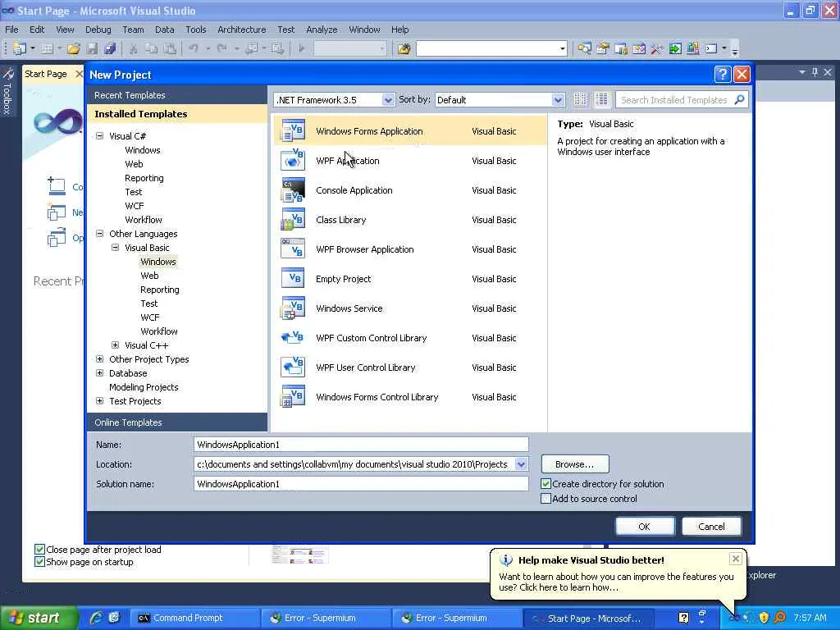Image resolution: width=840 pixels, height=630 pixels.
Task: Select the Class Library template icon
Action: 293,219
